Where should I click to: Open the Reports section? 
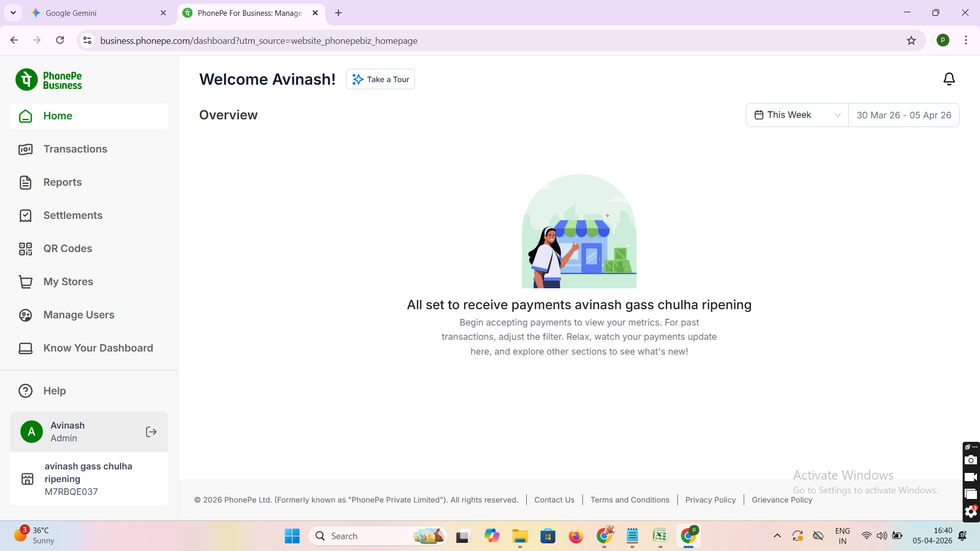point(89,182)
